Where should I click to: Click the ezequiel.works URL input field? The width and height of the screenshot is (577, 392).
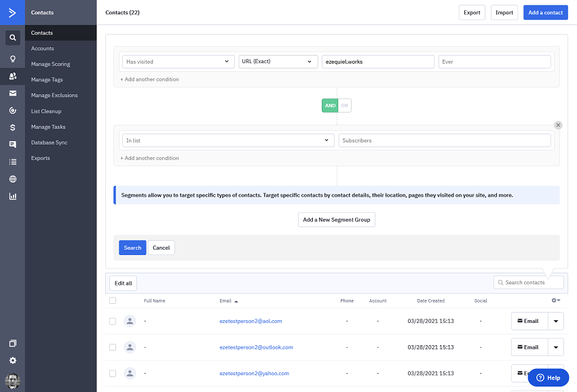pyautogui.click(x=378, y=62)
